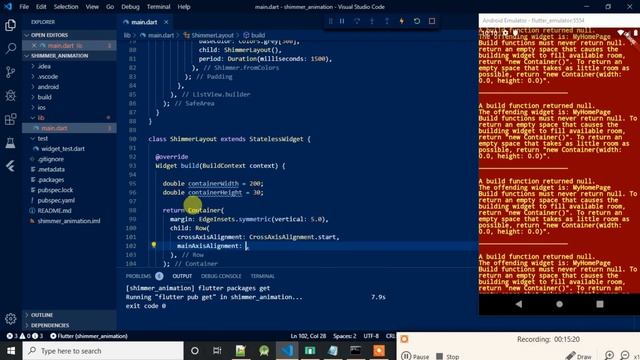Open README.md file
The width and height of the screenshot is (640, 360).
[69, 211]
